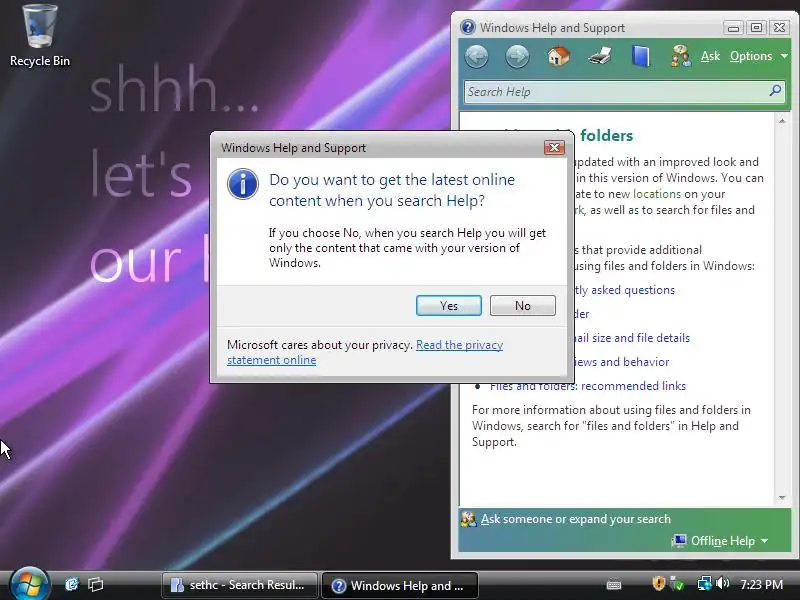Click the Help scrollbar down arrow
The width and height of the screenshot is (800, 600).
coord(782,497)
